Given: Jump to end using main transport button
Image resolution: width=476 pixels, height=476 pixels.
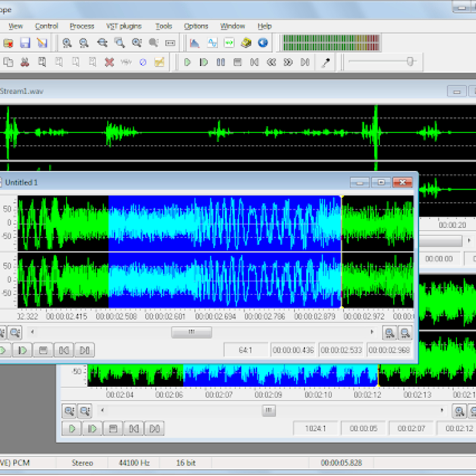Looking at the screenshot, I should tap(305, 62).
